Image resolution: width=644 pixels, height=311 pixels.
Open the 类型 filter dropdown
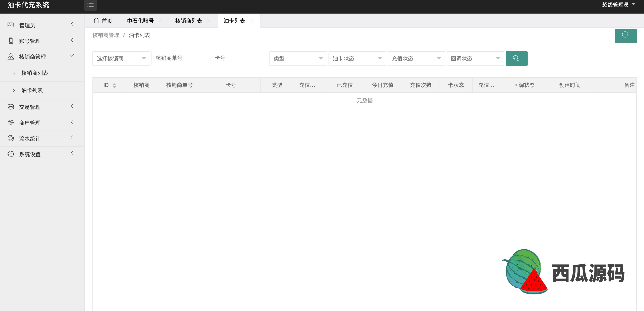[x=298, y=59]
